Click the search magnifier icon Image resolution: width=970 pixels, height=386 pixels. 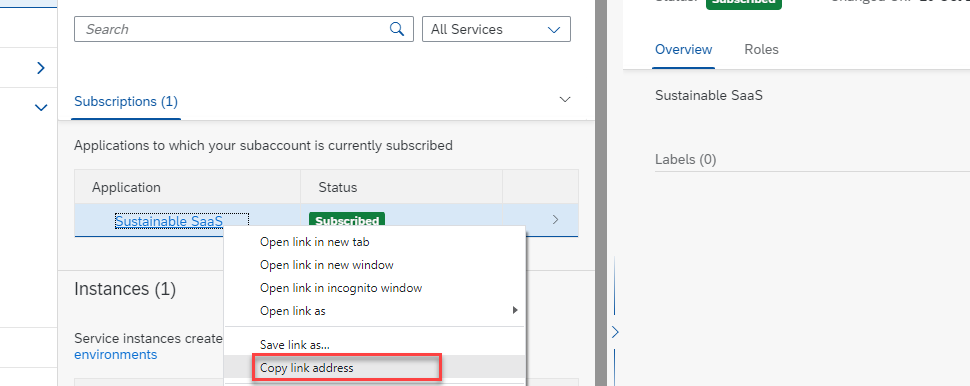(x=397, y=29)
